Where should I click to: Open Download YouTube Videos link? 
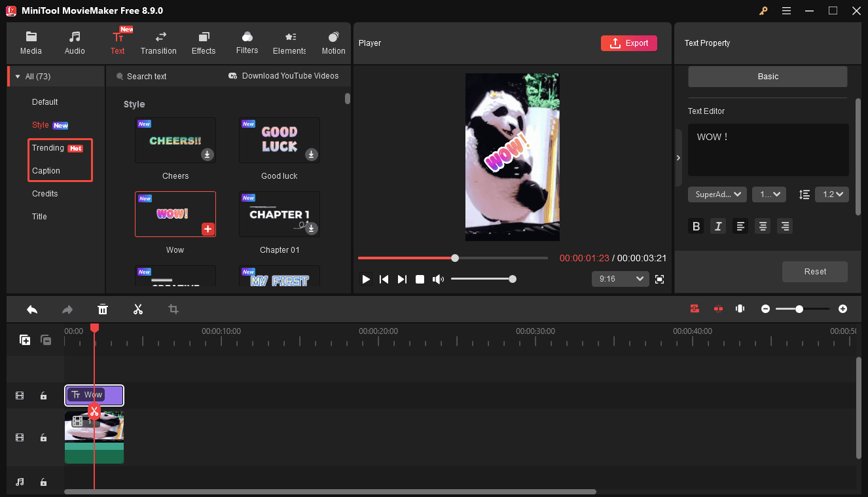(283, 76)
